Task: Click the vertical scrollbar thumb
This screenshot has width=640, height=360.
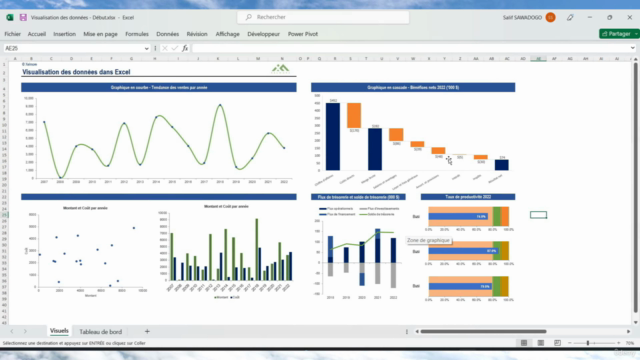Action: 636,188
